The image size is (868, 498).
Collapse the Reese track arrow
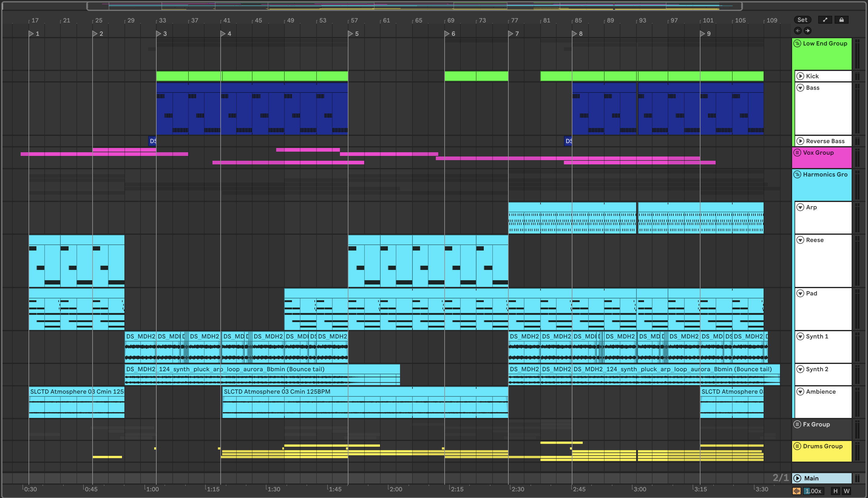(800, 240)
